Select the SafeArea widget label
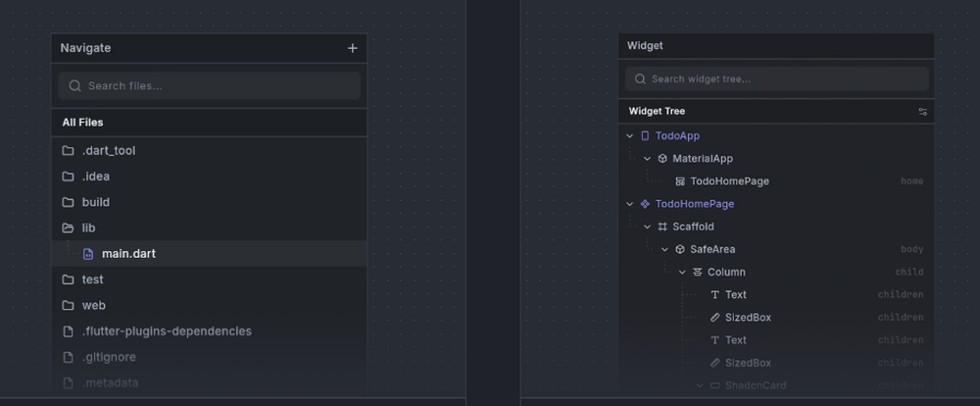Viewport: 980px width, 406px height. point(712,250)
